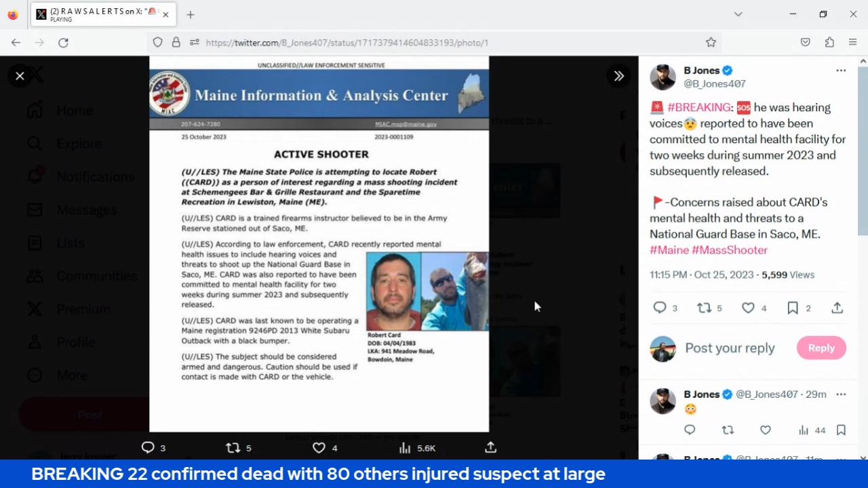Reload the page in Firefox
Image resolution: width=868 pixels, height=488 pixels.
click(63, 42)
